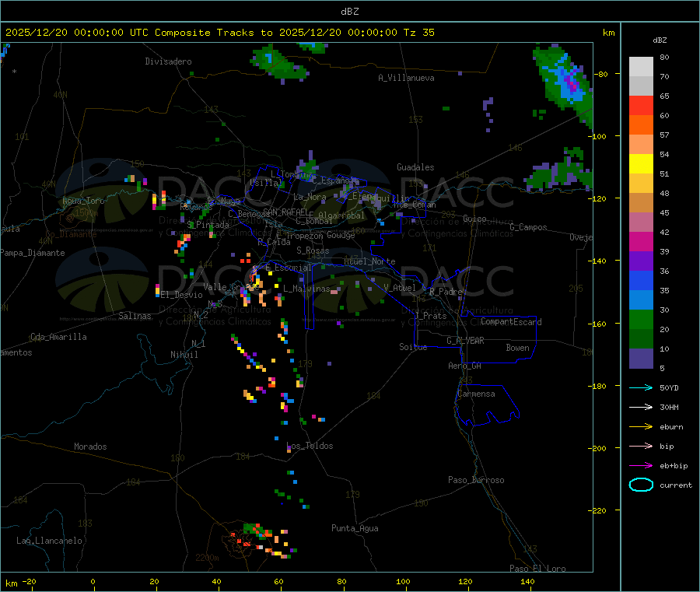The image size is (700, 592).
Task: Click the La_Nora map label
Action: (x=310, y=197)
